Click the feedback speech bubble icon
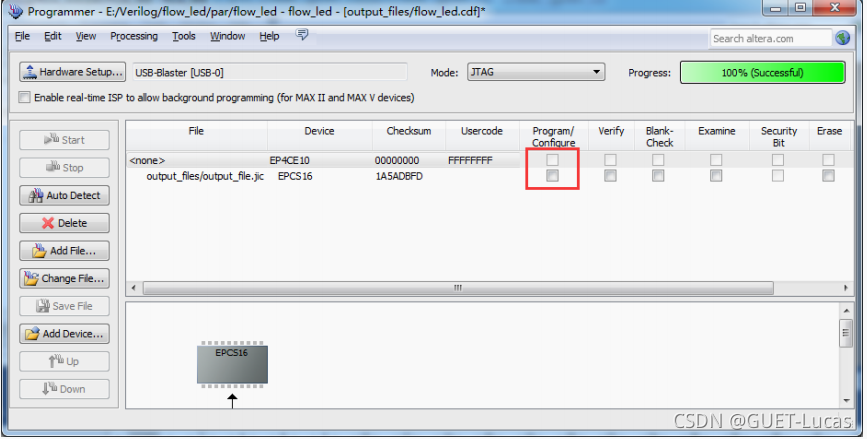The height and width of the screenshot is (439, 867). [302, 35]
